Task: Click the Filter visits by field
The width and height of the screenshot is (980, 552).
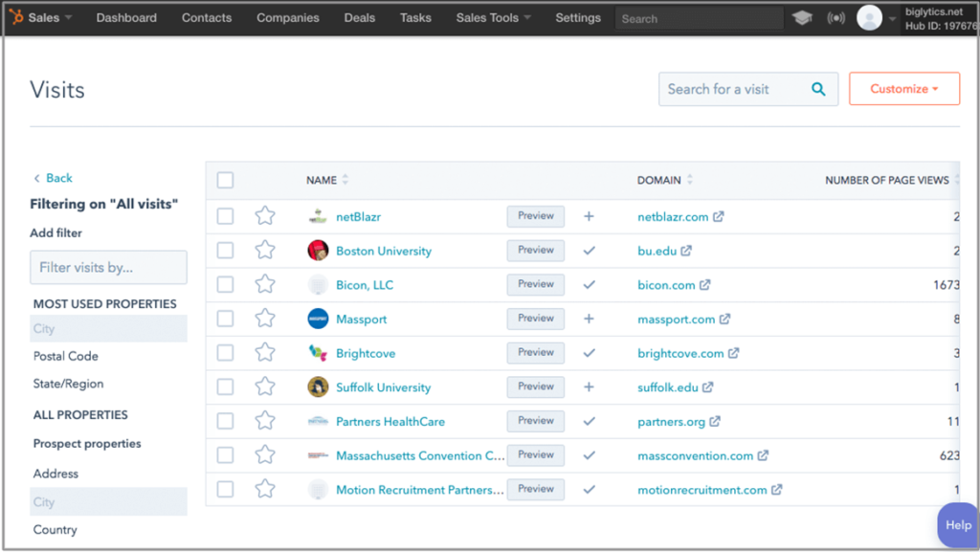Action: tap(108, 267)
